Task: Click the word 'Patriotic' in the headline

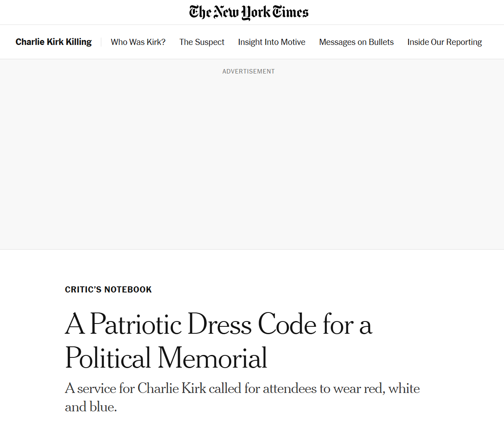Action: click(x=136, y=324)
